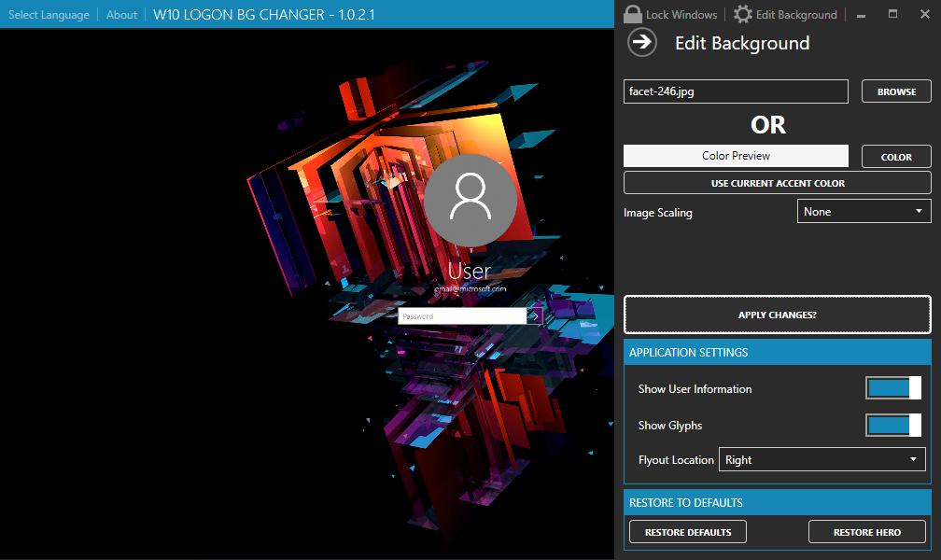Open the About menu item

pos(121,15)
